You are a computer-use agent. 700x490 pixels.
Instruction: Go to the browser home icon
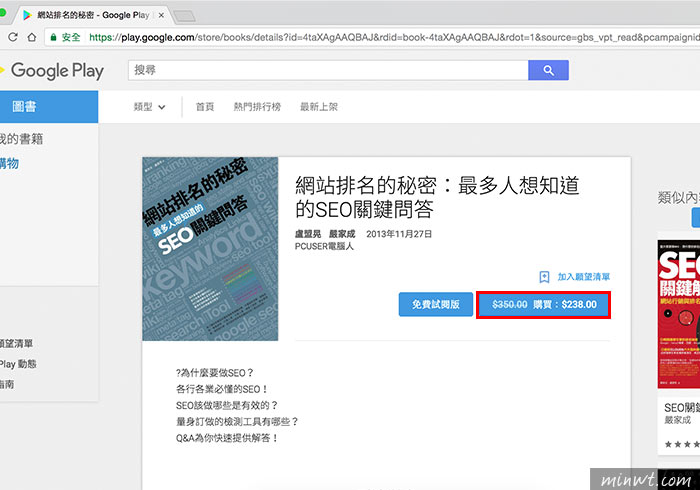point(32,37)
